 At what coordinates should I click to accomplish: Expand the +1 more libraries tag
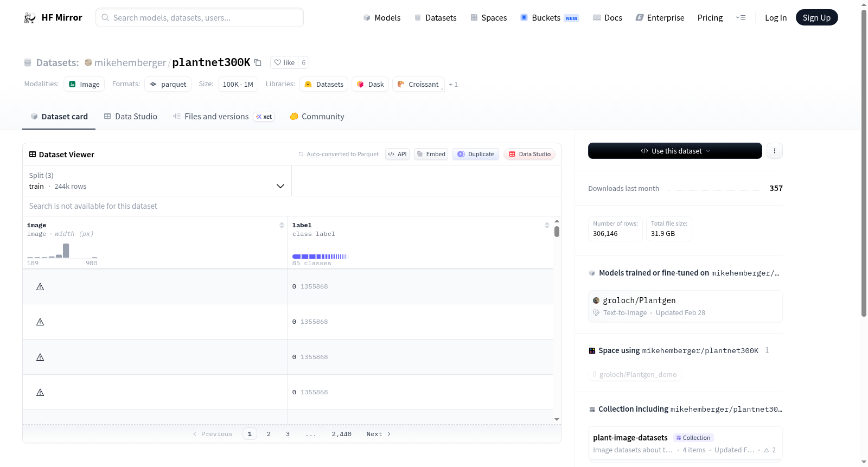454,85
